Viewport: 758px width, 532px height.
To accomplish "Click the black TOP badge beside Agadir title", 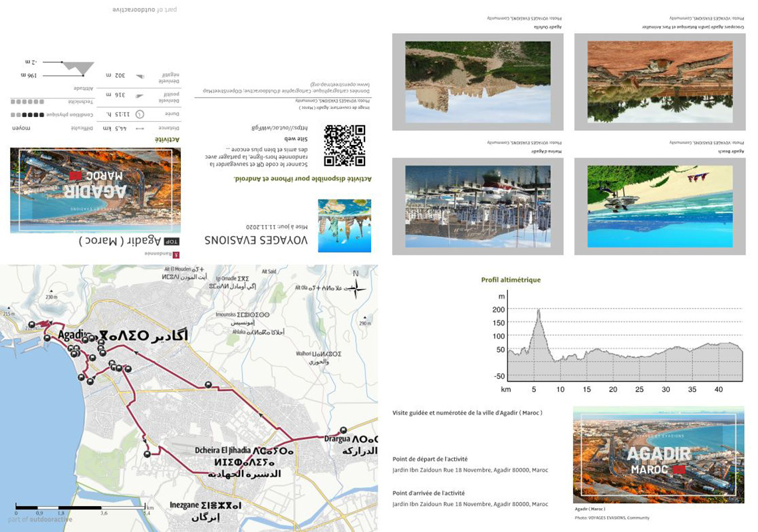I will click(172, 241).
